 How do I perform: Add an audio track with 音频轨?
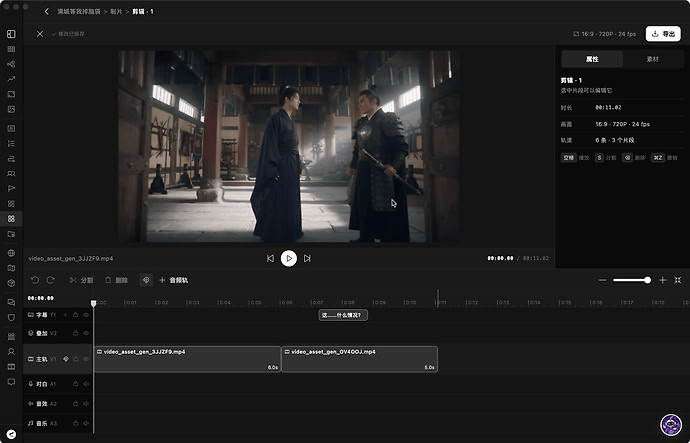tap(173, 280)
